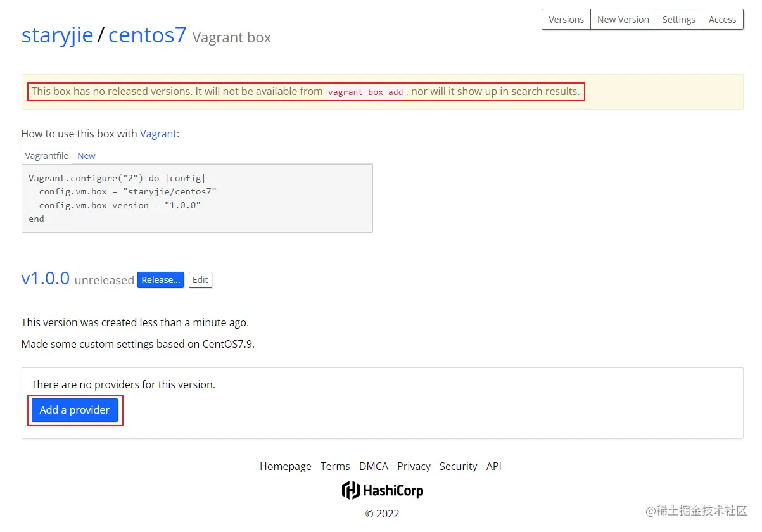Follow the Vagrant link in instructions

158,134
